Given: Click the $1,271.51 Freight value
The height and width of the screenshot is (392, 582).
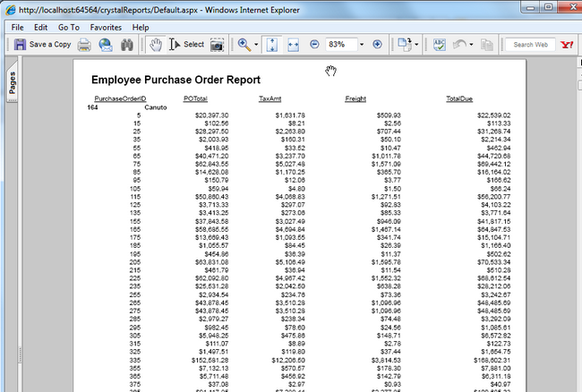Looking at the screenshot, I should point(386,197).
